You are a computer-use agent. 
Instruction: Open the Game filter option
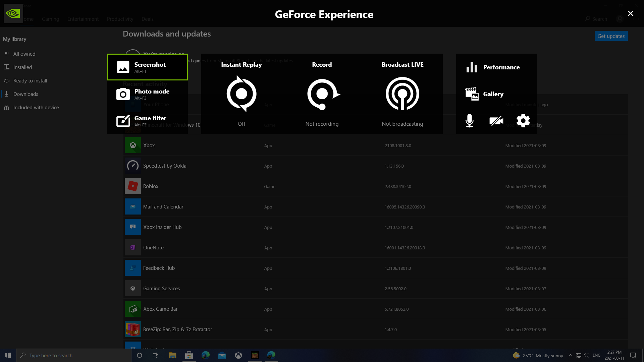pyautogui.click(x=147, y=121)
